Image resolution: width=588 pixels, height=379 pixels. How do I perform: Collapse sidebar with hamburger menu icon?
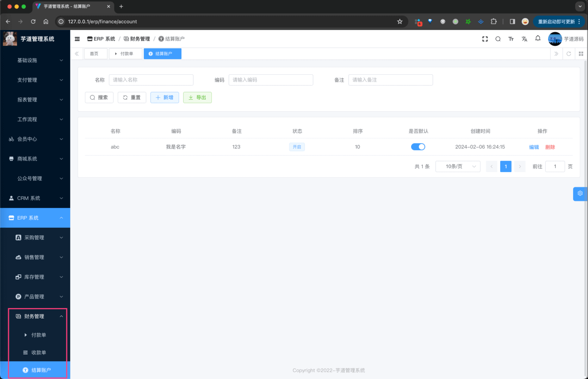click(77, 39)
